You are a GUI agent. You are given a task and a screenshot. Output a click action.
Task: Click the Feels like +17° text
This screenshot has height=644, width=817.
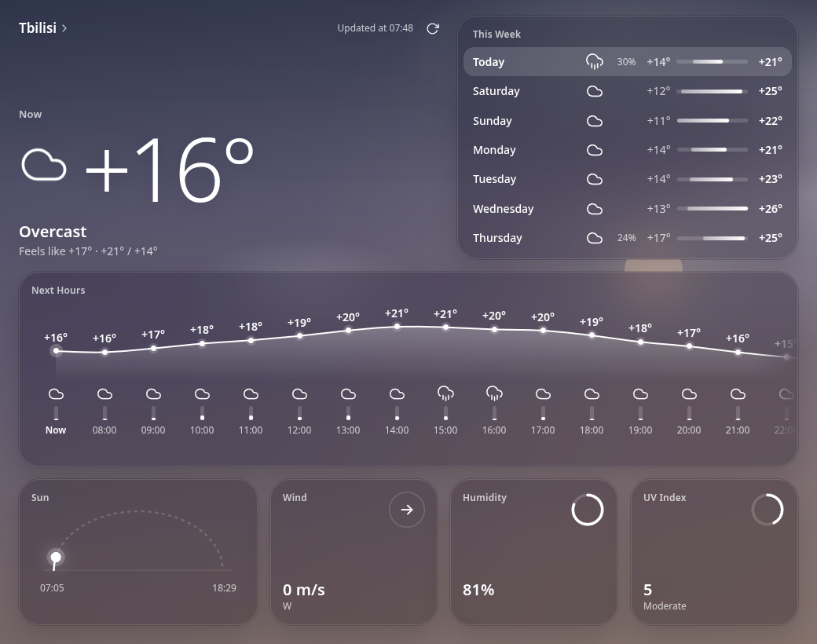pos(56,251)
